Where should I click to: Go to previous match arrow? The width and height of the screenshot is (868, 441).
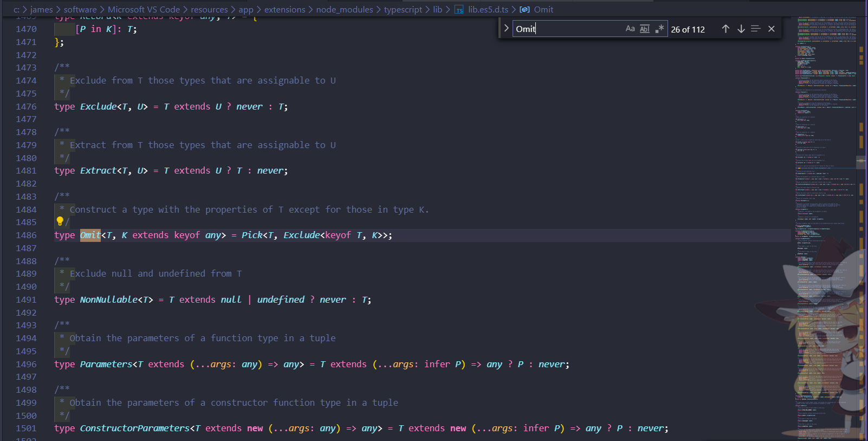pyautogui.click(x=726, y=29)
